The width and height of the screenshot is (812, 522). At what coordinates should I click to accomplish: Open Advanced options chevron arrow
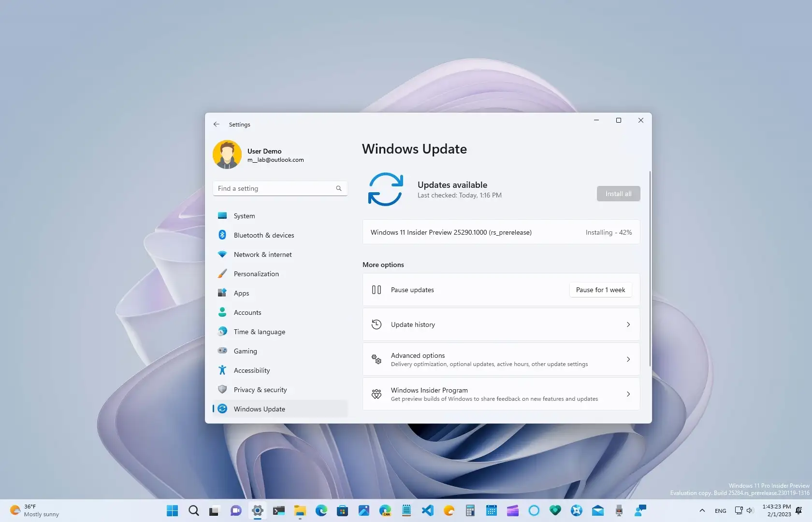pyautogui.click(x=628, y=359)
